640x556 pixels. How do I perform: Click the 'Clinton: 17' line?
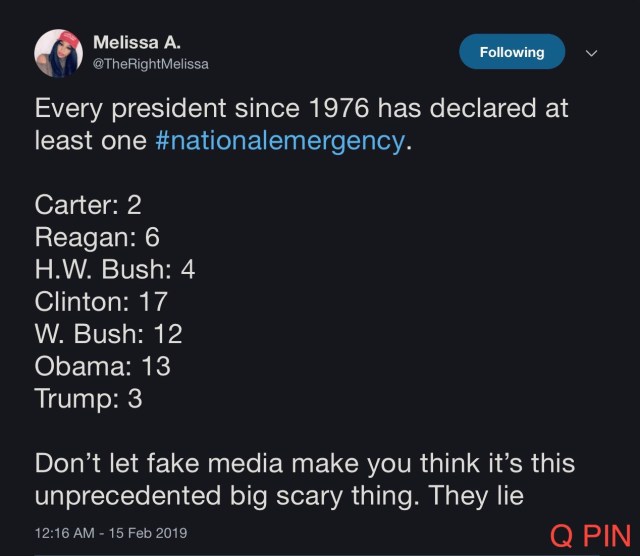[101, 301]
